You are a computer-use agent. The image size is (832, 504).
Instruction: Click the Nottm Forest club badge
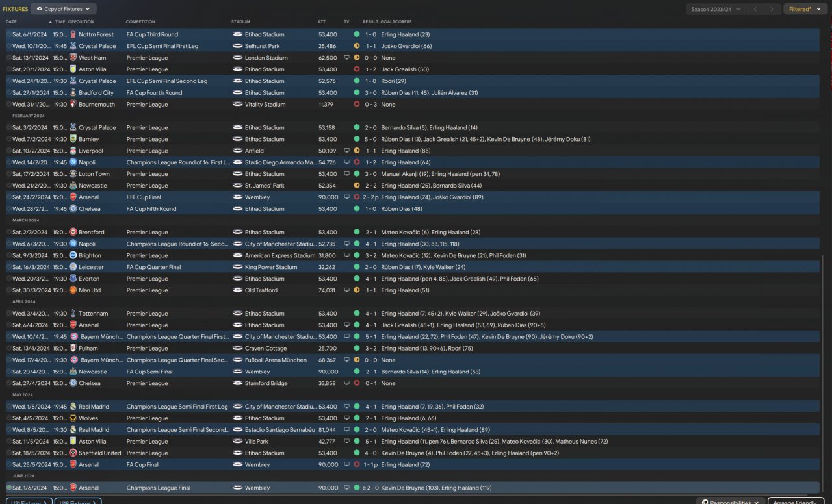[x=73, y=34]
